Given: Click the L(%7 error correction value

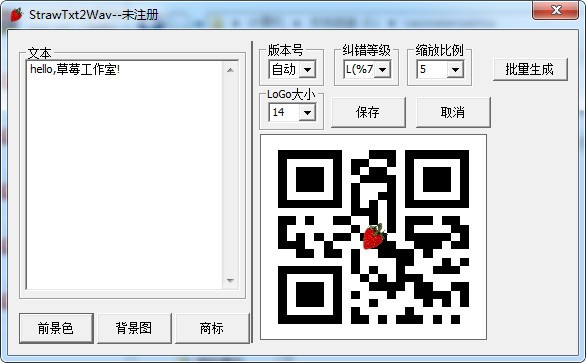Looking at the screenshot, I should [x=360, y=70].
